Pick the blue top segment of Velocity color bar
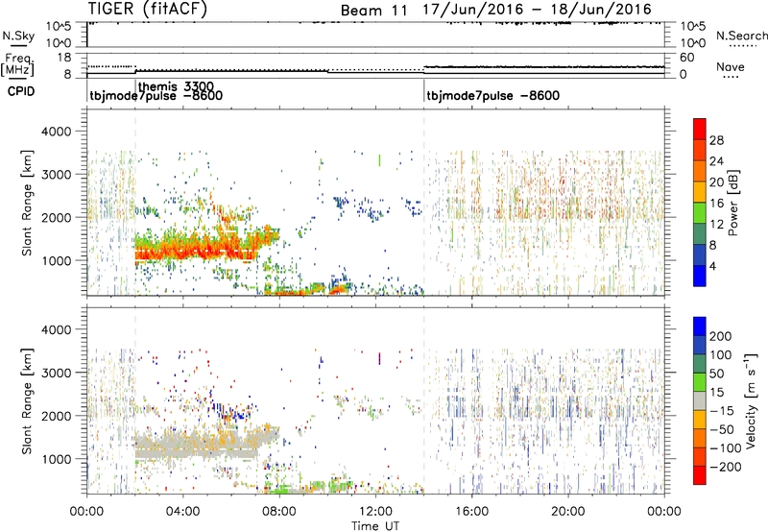 (700, 326)
